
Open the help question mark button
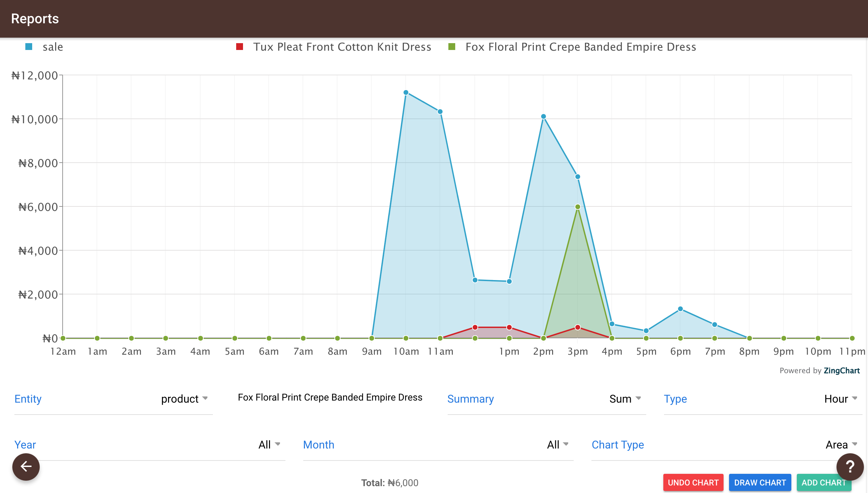[x=850, y=467]
